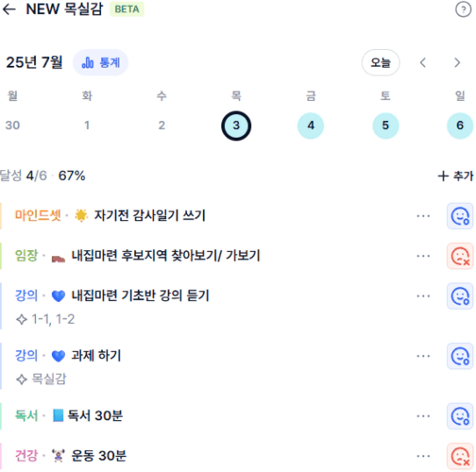Toggle smiley status for 과제 하기

(x=460, y=356)
